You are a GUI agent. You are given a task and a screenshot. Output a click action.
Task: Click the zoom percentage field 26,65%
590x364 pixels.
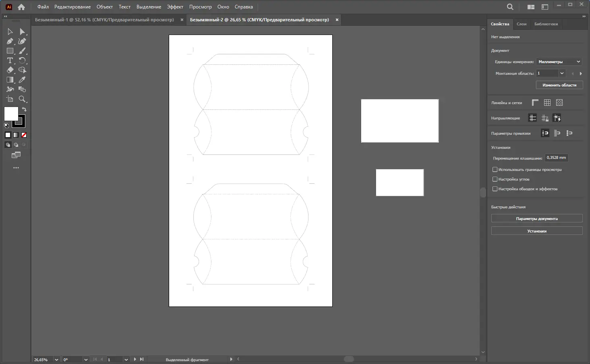click(x=43, y=360)
